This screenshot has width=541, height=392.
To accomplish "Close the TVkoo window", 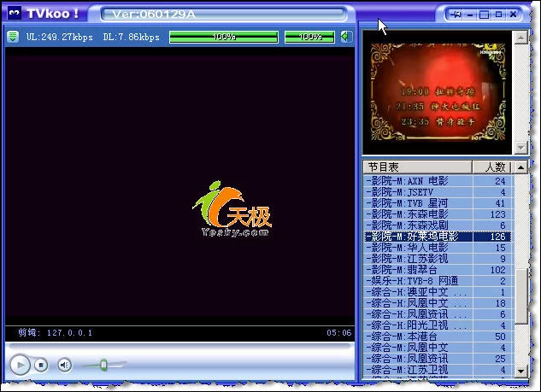I will [x=514, y=15].
